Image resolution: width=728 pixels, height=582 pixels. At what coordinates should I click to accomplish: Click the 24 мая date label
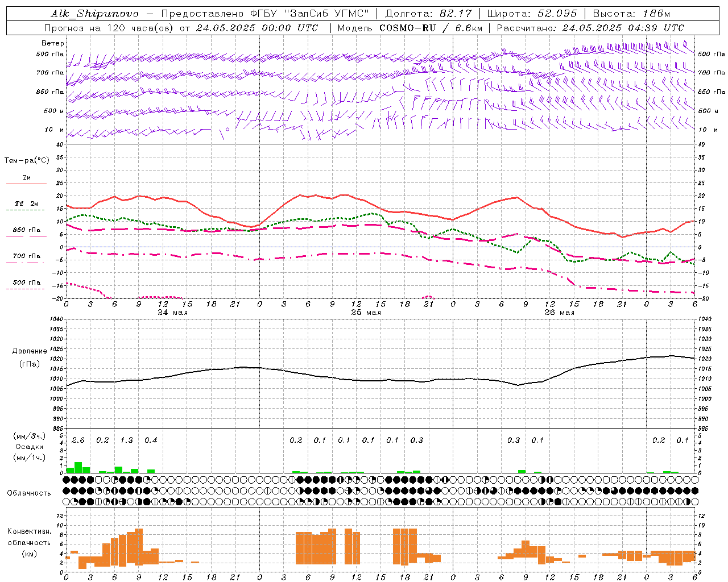173,313
